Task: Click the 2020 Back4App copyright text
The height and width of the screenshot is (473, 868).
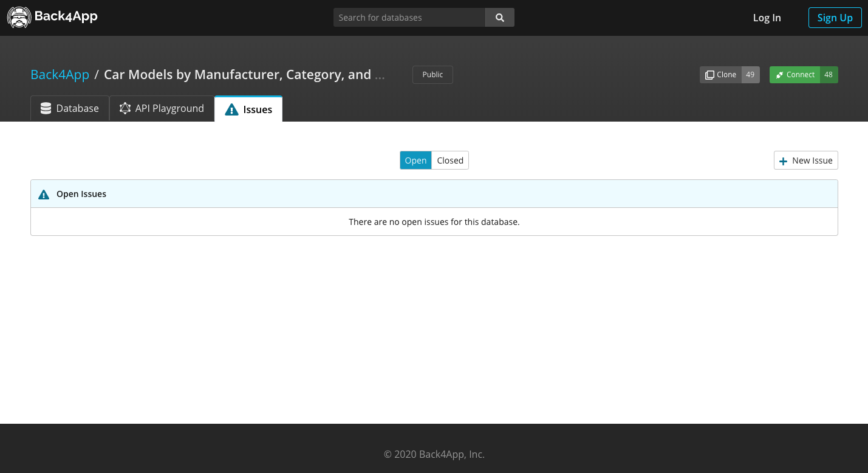Action: coord(434,454)
